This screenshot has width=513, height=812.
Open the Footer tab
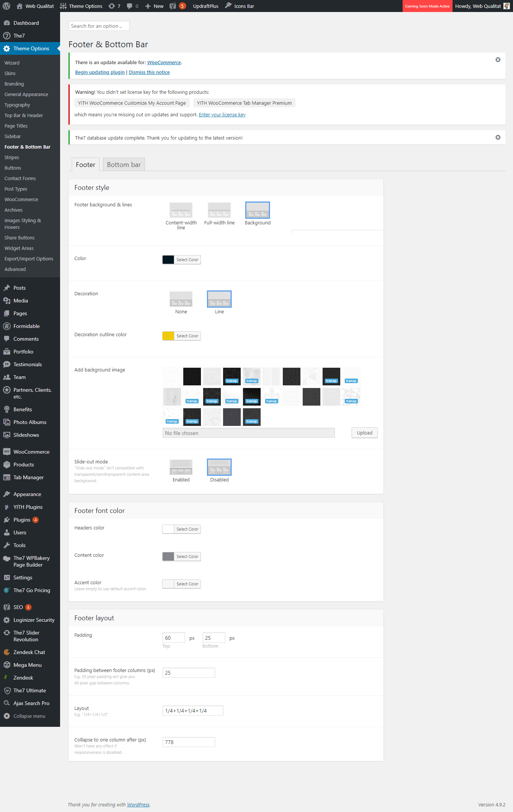pos(86,164)
